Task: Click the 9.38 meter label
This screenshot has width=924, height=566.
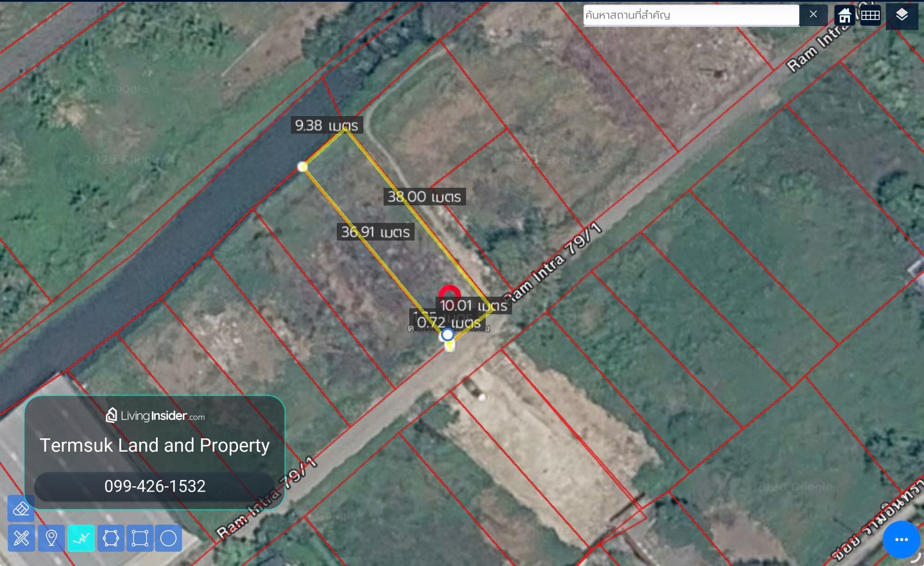Action: [326, 125]
